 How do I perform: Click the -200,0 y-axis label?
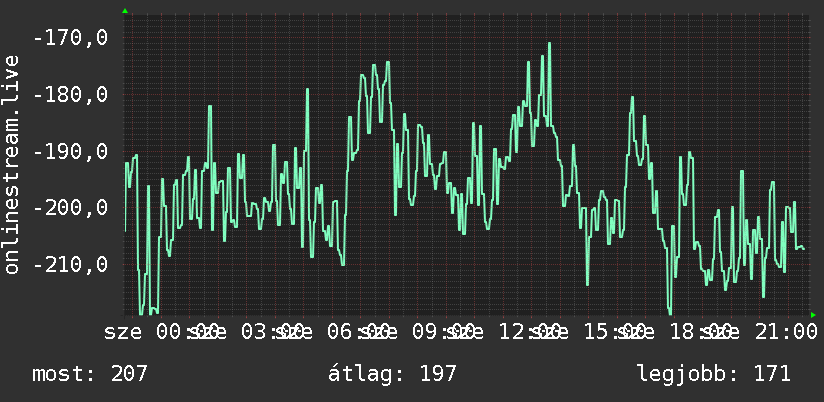(70, 208)
